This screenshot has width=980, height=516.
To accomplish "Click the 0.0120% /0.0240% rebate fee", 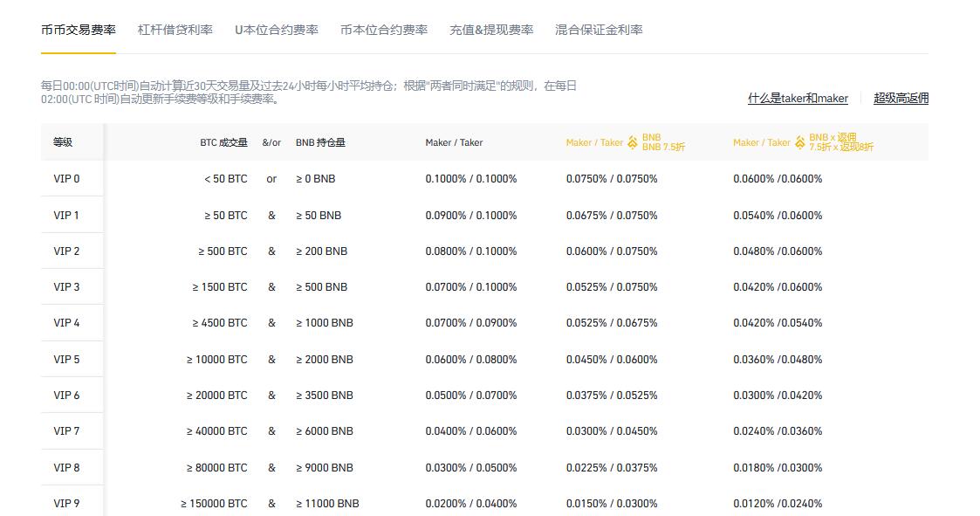I will [x=778, y=504].
